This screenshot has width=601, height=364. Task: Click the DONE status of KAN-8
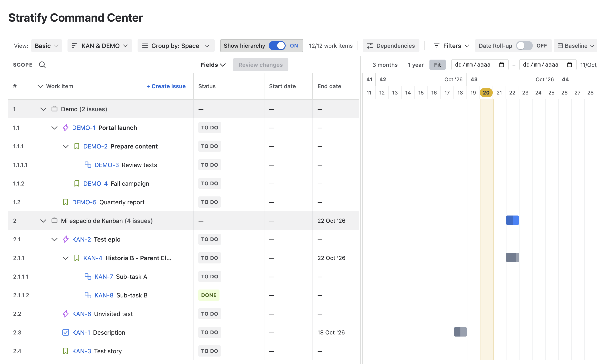[x=209, y=295]
